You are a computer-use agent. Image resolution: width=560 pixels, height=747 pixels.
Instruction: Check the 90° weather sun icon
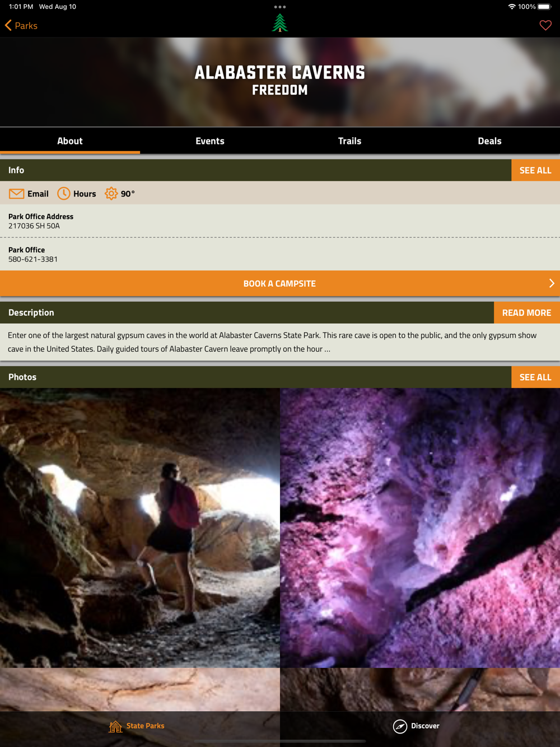[x=111, y=194]
